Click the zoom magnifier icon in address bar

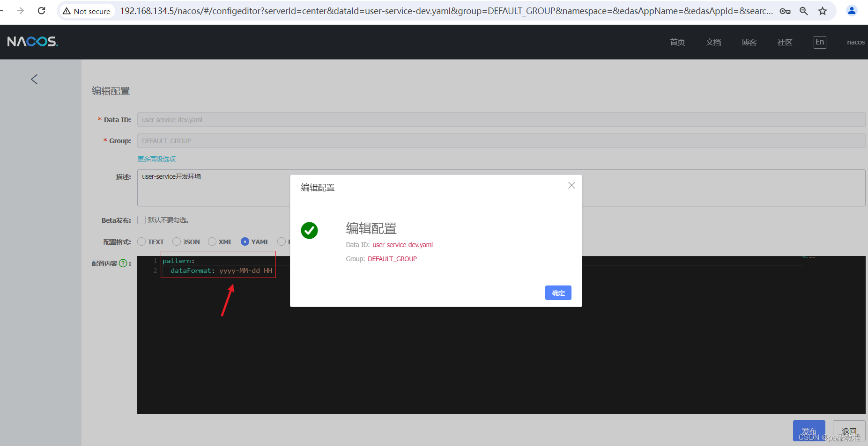pyautogui.click(x=804, y=11)
